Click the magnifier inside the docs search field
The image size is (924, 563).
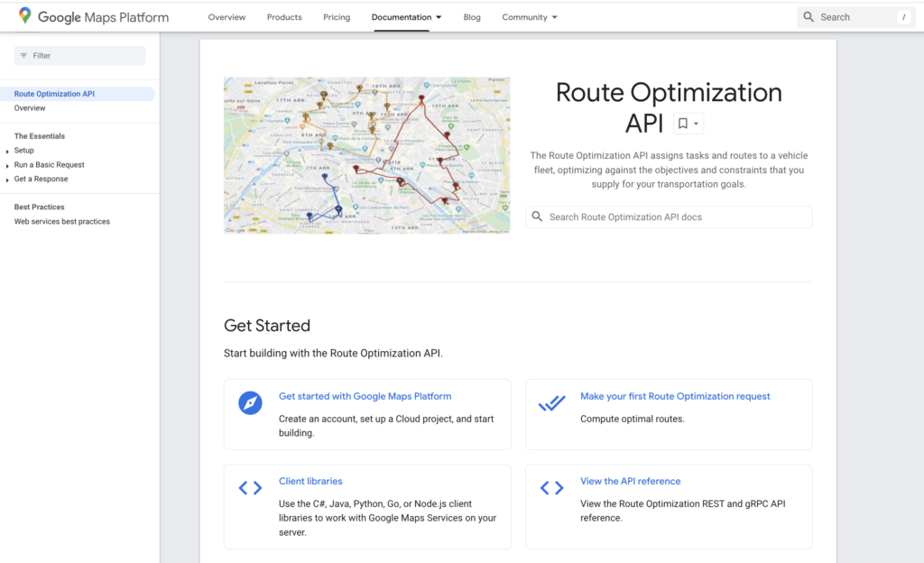click(x=536, y=217)
